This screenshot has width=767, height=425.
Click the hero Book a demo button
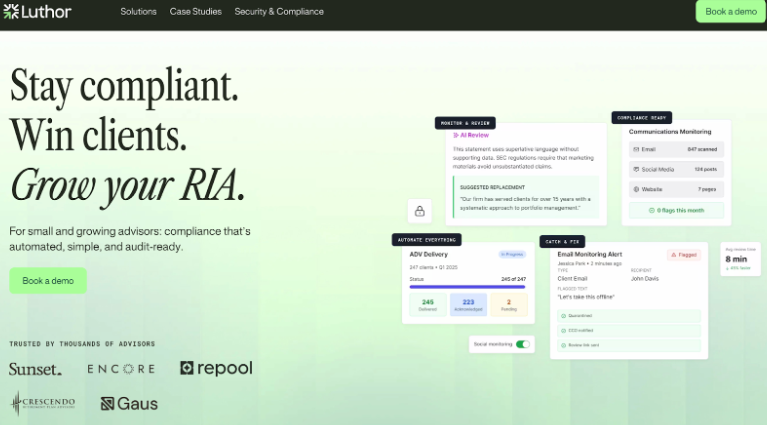[x=48, y=281]
